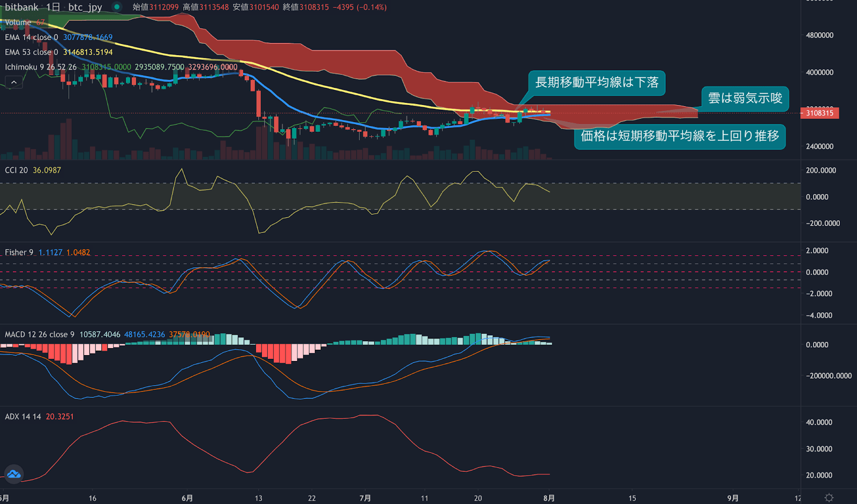
Task: Collapse the indicator legend with the chevron arrow
Action: [x=14, y=82]
